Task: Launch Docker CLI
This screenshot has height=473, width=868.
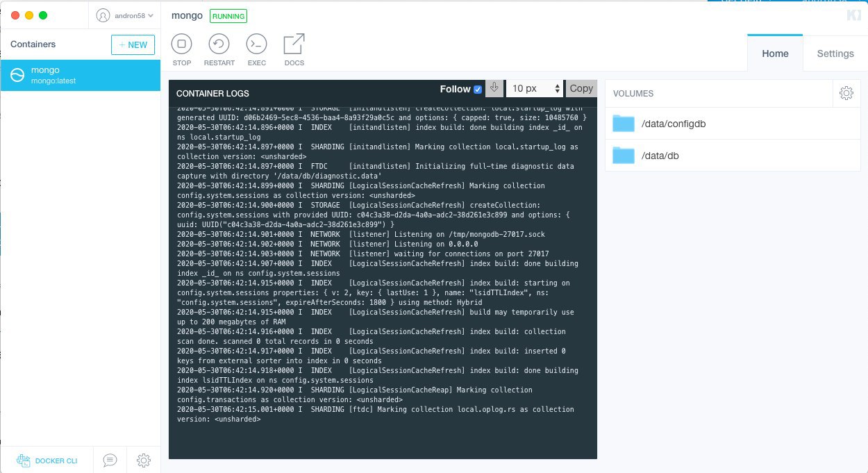Action: (47, 460)
